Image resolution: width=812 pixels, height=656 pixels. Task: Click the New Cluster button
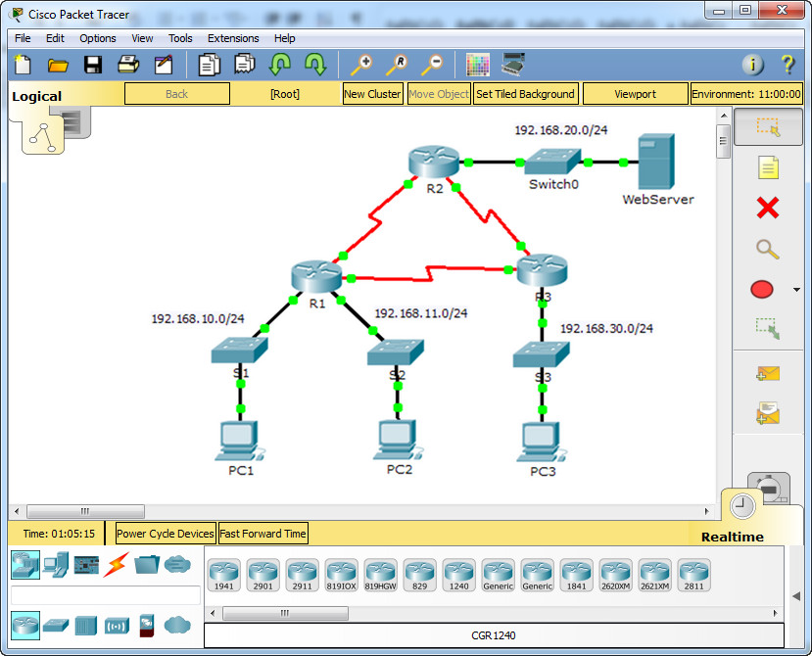click(373, 94)
